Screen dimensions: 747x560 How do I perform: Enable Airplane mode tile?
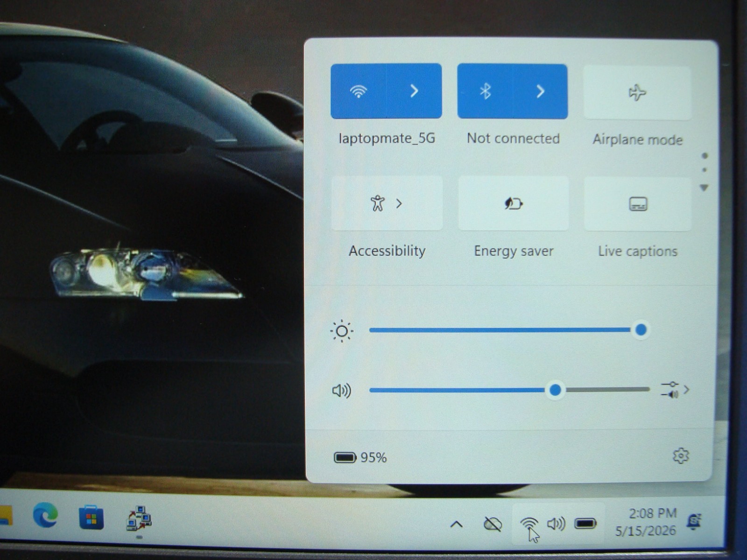click(x=637, y=92)
